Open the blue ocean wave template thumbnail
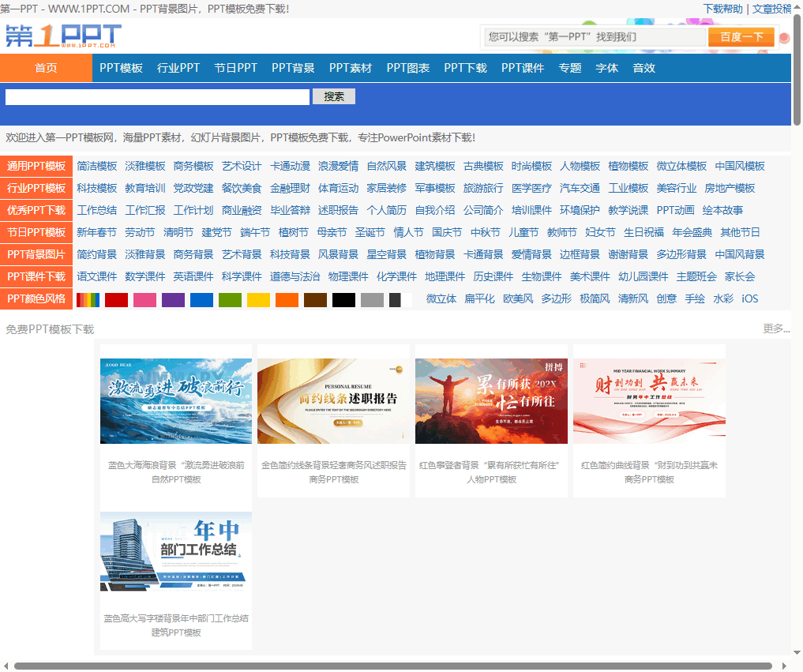The height and width of the screenshot is (672, 803). [176, 401]
